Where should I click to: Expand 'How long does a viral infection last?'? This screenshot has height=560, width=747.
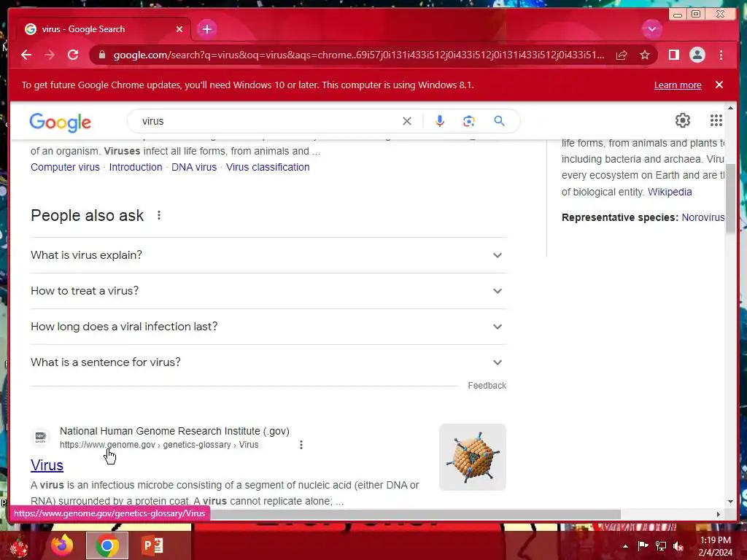tap(268, 327)
